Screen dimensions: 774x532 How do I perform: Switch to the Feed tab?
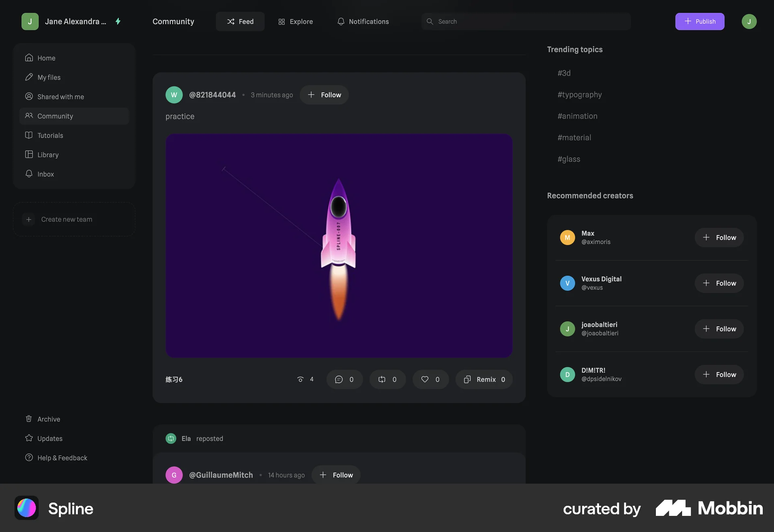(x=240, y=21)
